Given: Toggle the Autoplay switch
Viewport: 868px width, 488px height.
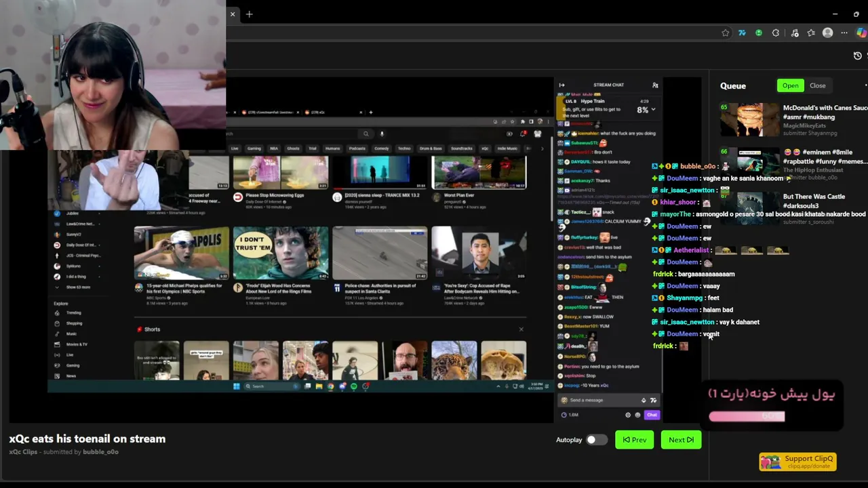Looking at the screenshot, I should tap(597, 440).
